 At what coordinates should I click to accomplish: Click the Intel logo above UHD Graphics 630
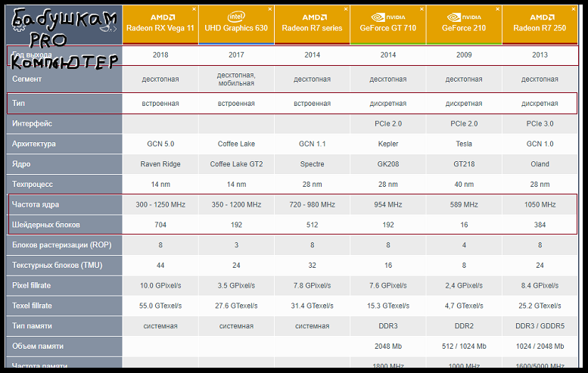tap(236, 17)
